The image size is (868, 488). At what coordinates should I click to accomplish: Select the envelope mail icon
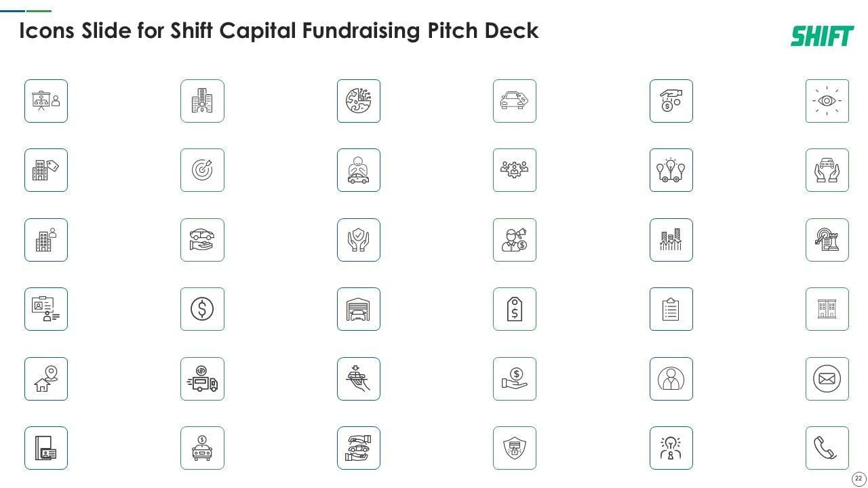click(827, 379)
